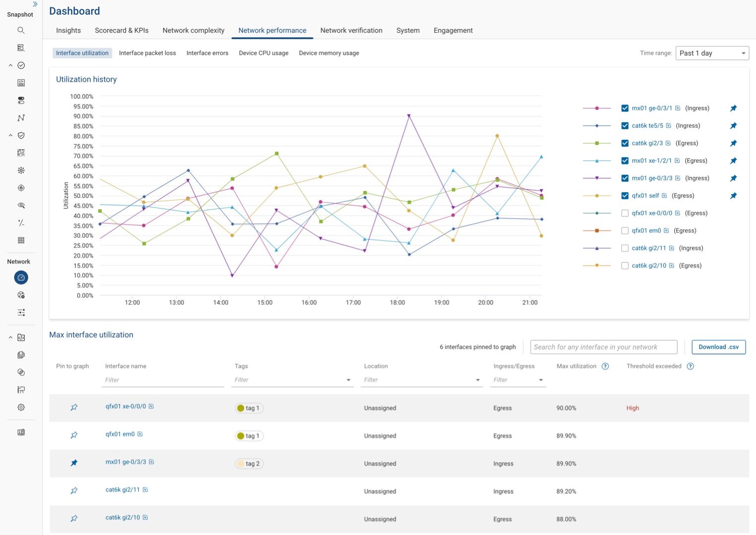Click the interface search input field

[x=603, y=347]
